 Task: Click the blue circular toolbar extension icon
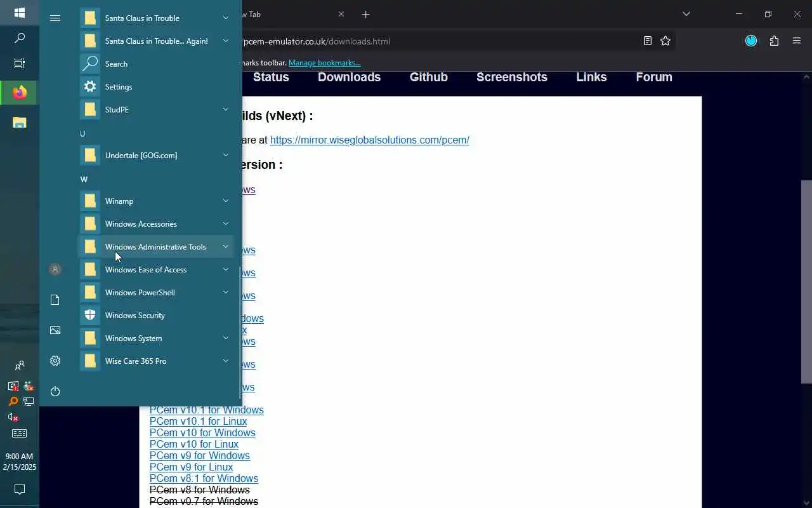[x=751, y=41]
